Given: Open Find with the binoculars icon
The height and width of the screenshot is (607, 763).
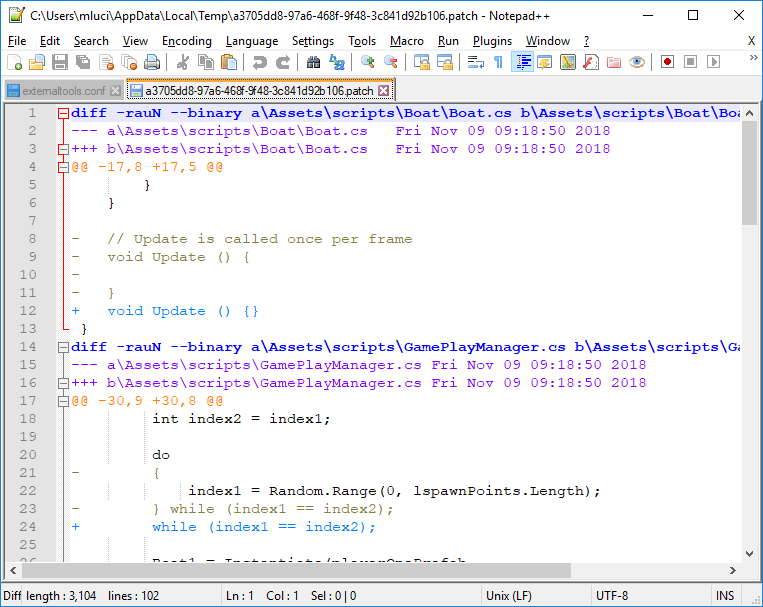Looking at the screenshot, I should [313, 62].
